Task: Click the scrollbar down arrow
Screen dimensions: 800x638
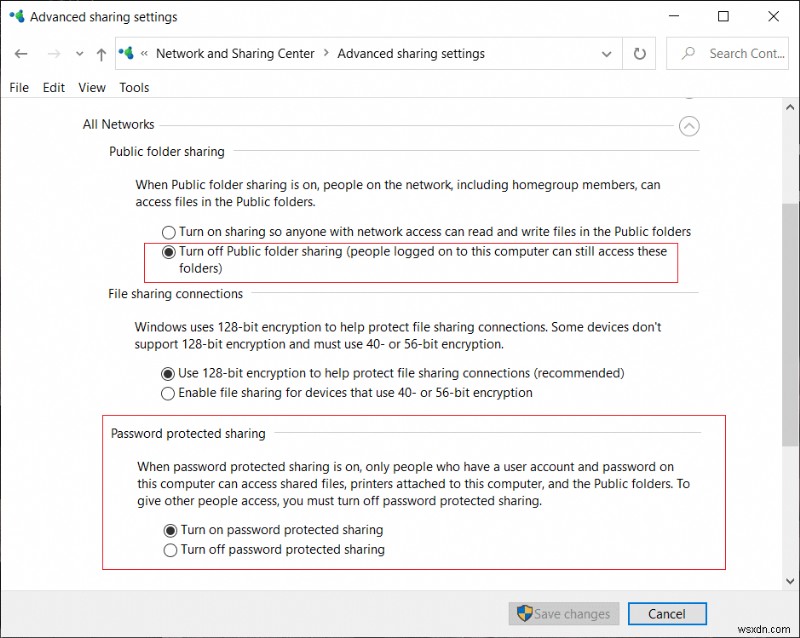Action: pyautogui.click(x=790, y=581)
